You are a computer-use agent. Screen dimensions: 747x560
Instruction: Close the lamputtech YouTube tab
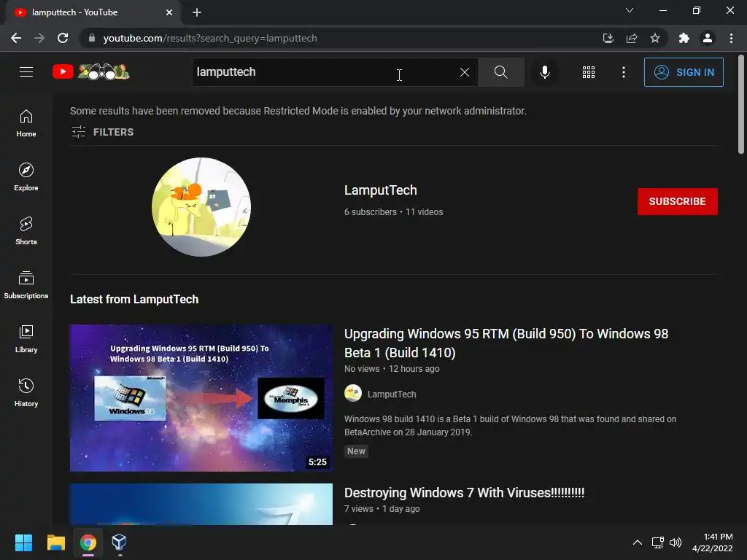169,12
